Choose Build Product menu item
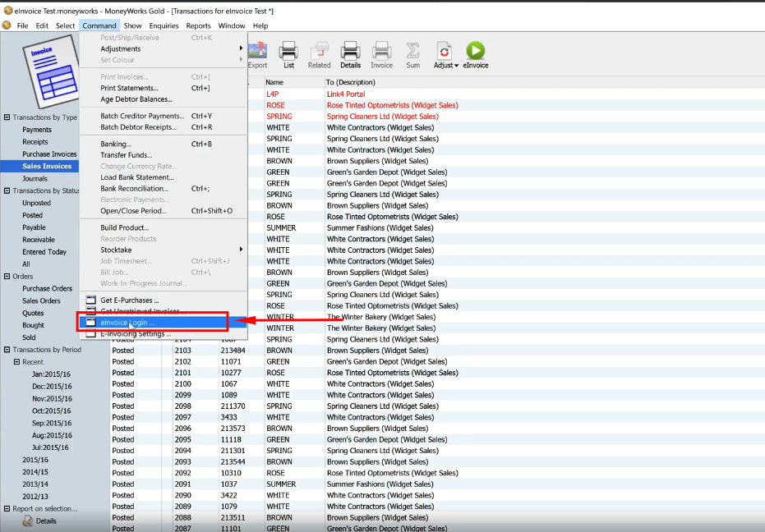The width and height of the screenshot is (765, 532). (163, 227)
